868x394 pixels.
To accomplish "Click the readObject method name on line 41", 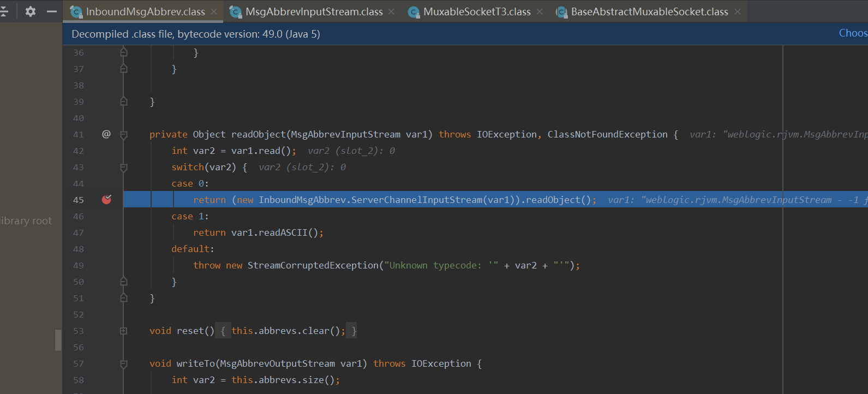I will pos(258,134).
